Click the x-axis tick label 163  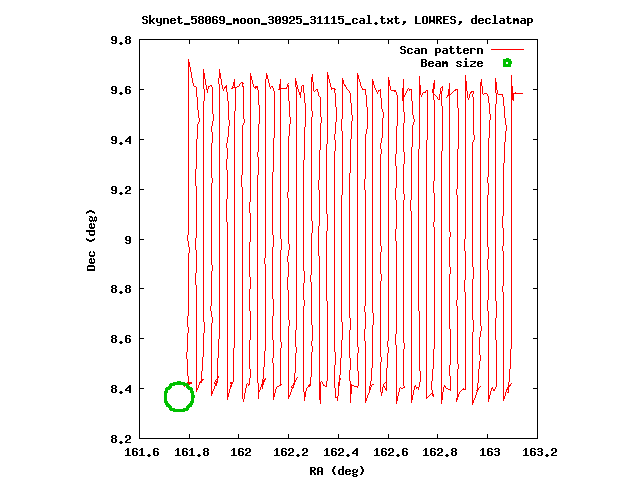(x=489, y=452)
